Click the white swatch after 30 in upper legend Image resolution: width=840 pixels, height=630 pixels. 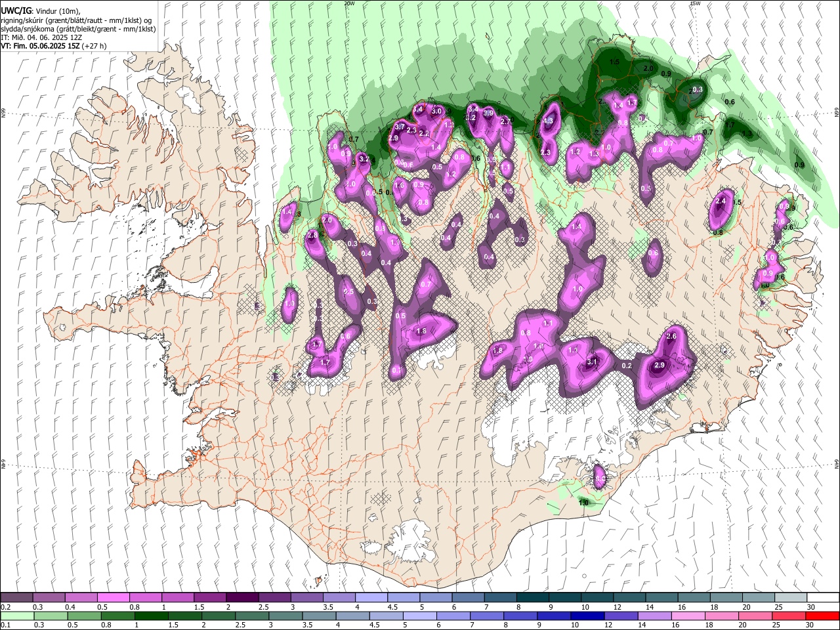[x=823, y=598]
